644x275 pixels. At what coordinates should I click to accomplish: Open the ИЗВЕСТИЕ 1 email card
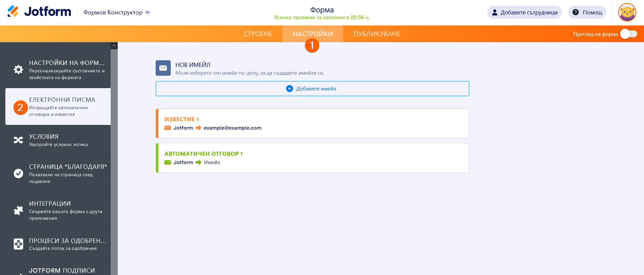pyautogui.click(x=312, y=123)
